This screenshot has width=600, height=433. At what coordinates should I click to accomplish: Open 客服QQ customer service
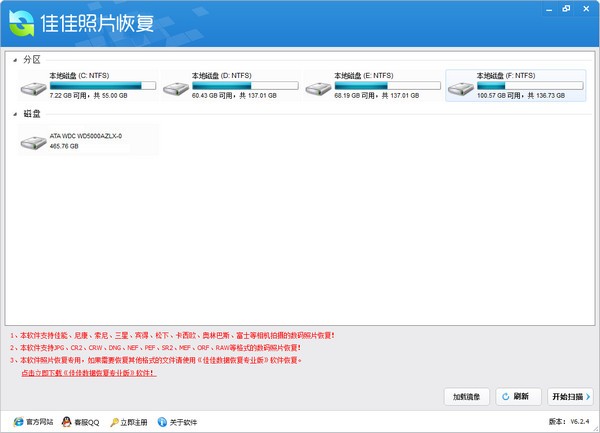pos(80,421)
